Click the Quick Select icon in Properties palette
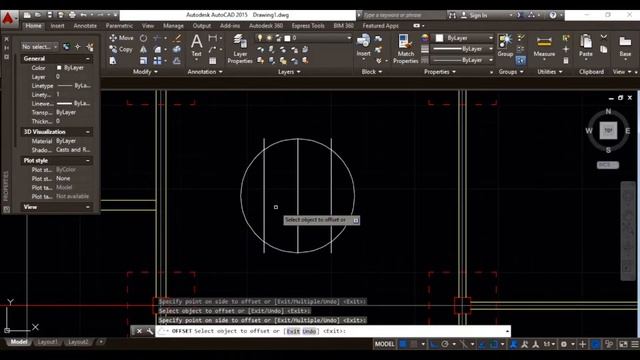 point(89,47)
